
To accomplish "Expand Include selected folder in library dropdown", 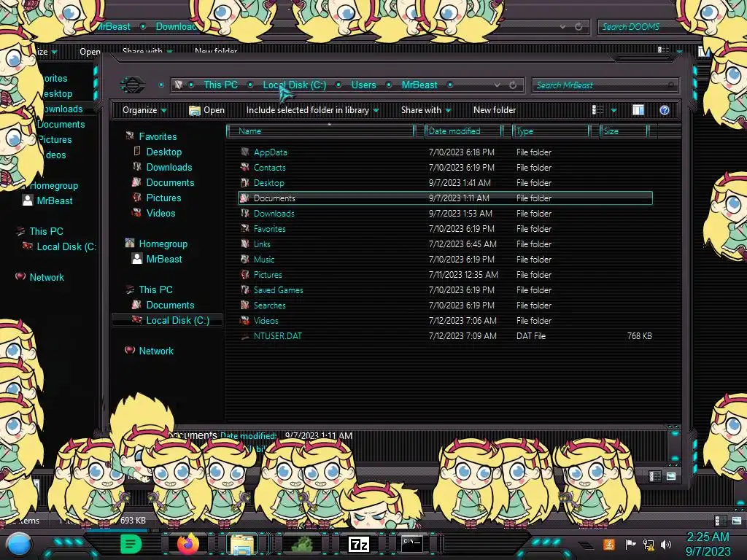I will pos(312,110).
